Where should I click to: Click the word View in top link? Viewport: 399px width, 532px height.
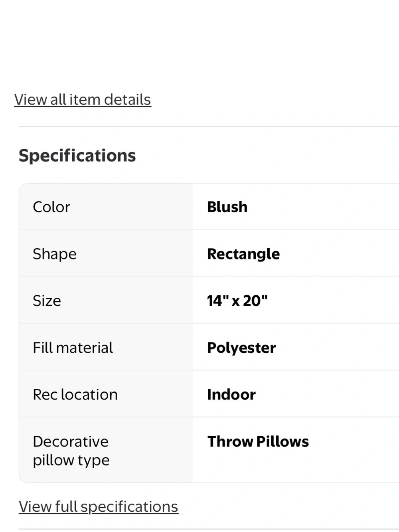(x=31, y=100)
